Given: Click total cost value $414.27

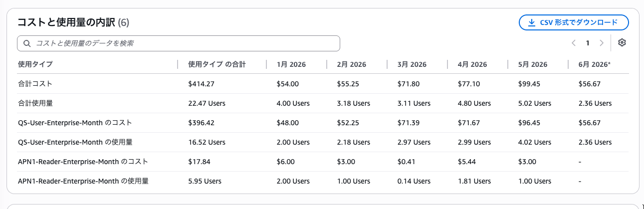Looking at the screenshot, I should pyautogui.click(x=202, y=84).
